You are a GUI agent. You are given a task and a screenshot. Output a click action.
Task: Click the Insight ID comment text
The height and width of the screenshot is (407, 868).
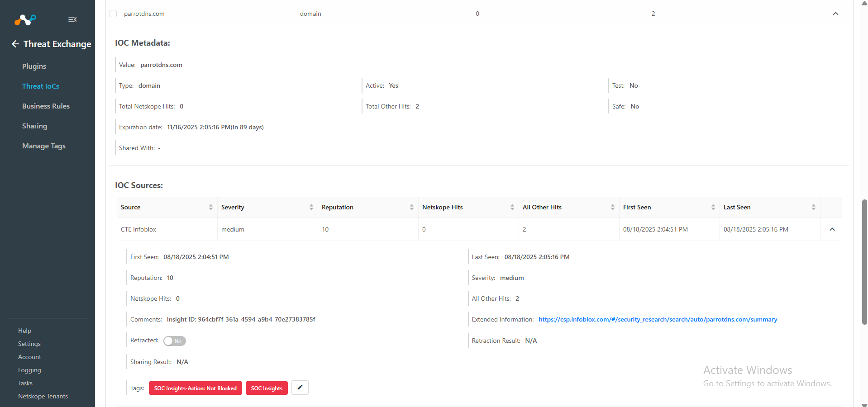[241, 319]
